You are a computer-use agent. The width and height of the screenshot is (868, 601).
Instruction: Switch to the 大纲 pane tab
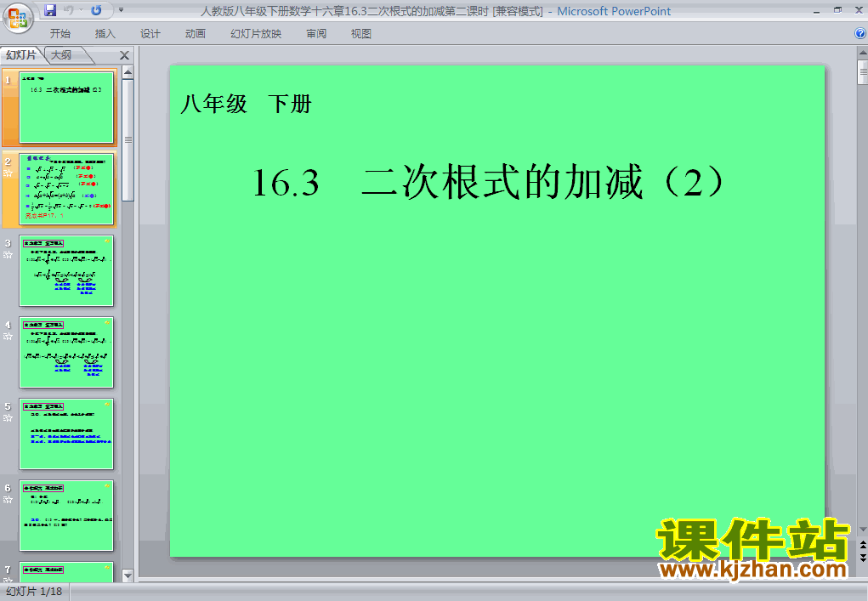(x=61, y=54)
